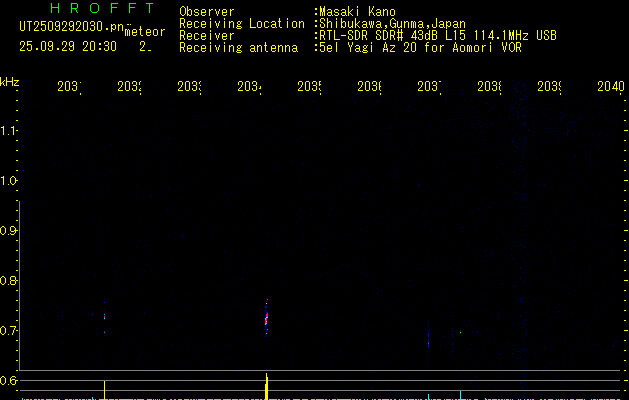
Task: Click the faint blue echo at 2037
Action: coord(428,340)
